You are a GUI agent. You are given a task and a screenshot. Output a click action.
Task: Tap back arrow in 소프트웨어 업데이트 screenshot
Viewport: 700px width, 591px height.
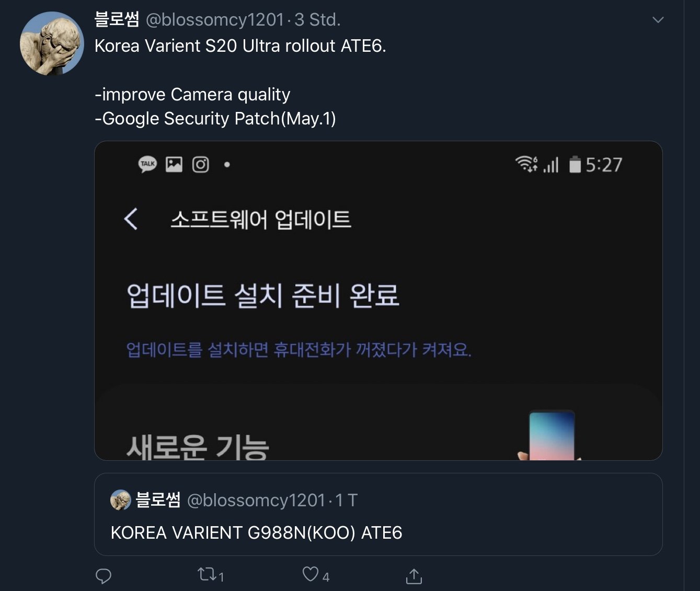(131, 219)
